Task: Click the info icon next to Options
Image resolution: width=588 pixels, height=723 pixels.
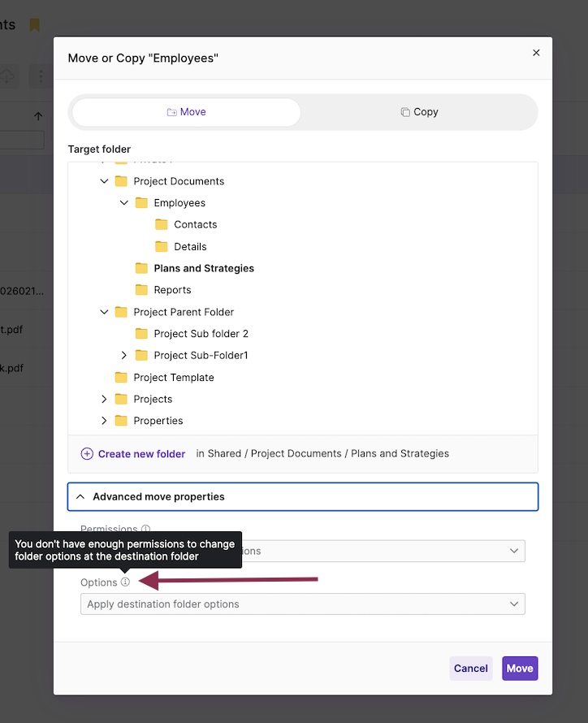Action: [x=126, y=582]
